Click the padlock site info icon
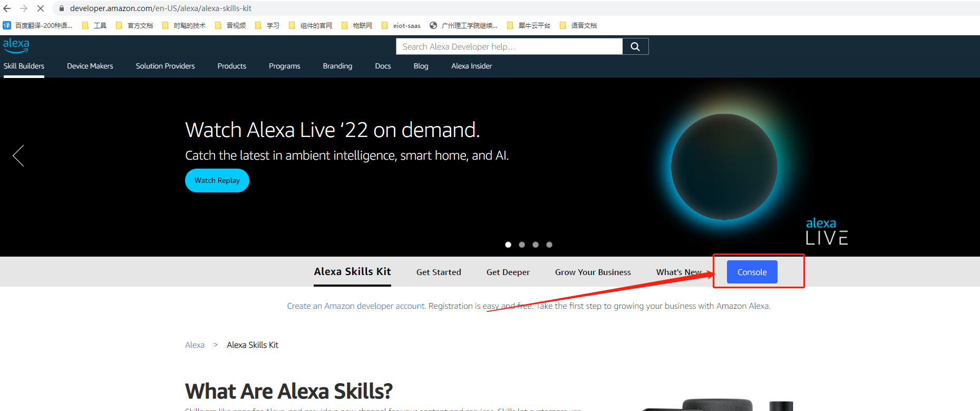Image resolution: width=980 pixels, height=411 pixels. (x=62, y=8)
